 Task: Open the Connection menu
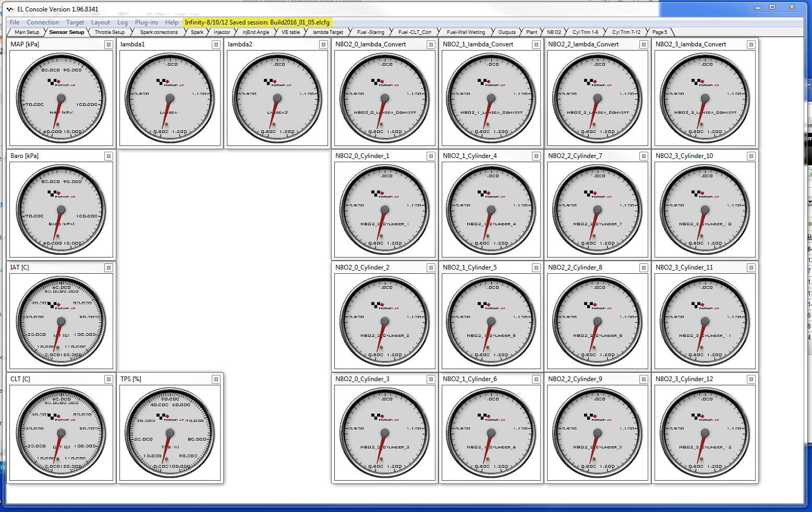[43, 22]
